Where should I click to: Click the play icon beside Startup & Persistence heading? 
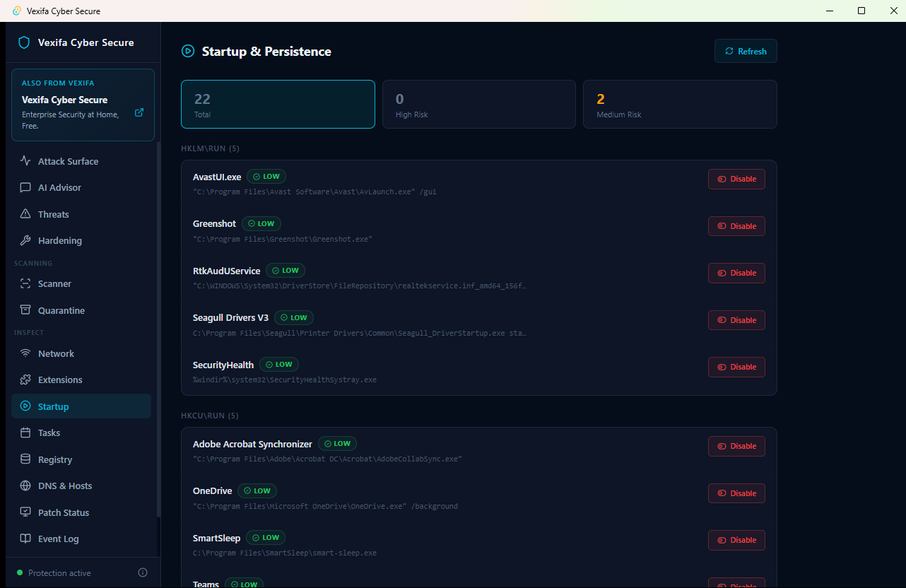188,51
